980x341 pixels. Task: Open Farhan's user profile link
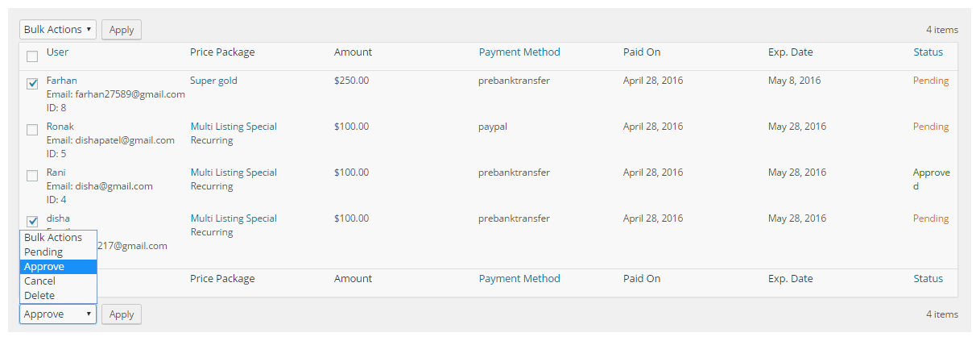click(x=62, y=81)
